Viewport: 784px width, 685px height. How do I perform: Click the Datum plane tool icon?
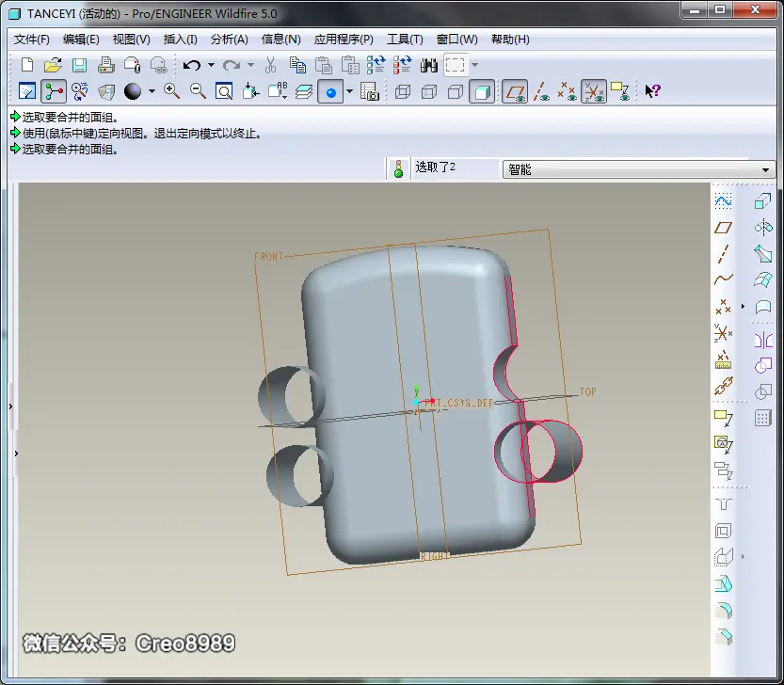point(723,228)
